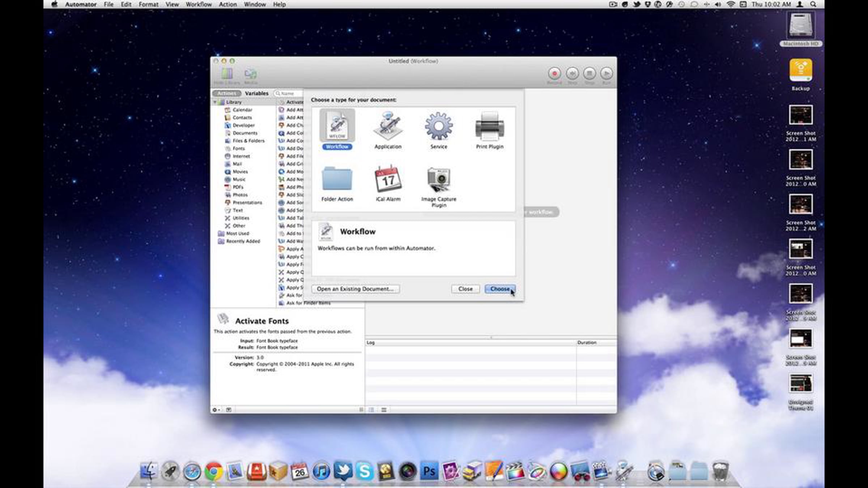The height and width of the screenshot is (488, 868).
Task: Select the Folder Action icon
Action: click(x=337, y=179)
